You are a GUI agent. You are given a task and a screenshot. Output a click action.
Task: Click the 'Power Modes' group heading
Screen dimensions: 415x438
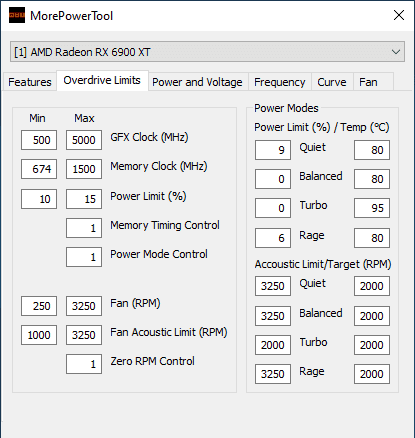coord(286,108)
